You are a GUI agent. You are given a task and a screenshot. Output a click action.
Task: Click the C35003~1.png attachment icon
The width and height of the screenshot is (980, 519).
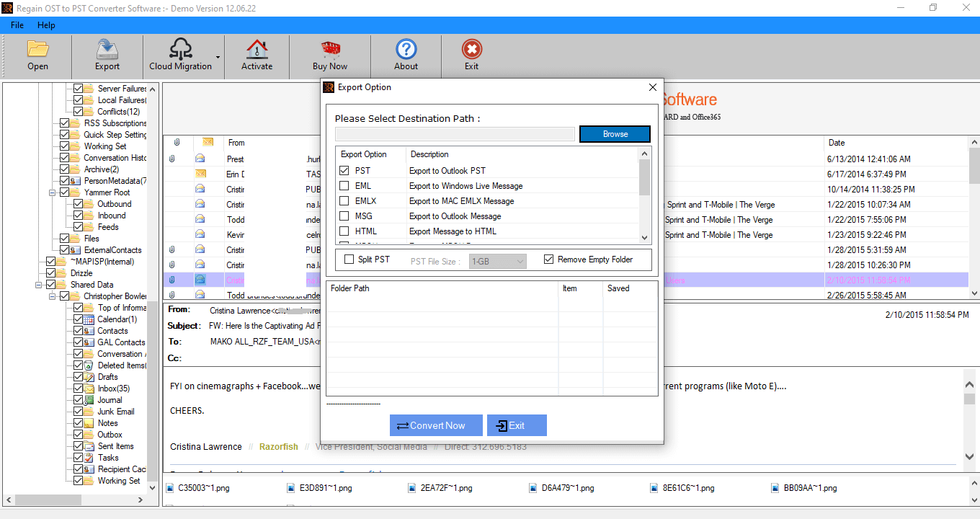coord(171,488)
